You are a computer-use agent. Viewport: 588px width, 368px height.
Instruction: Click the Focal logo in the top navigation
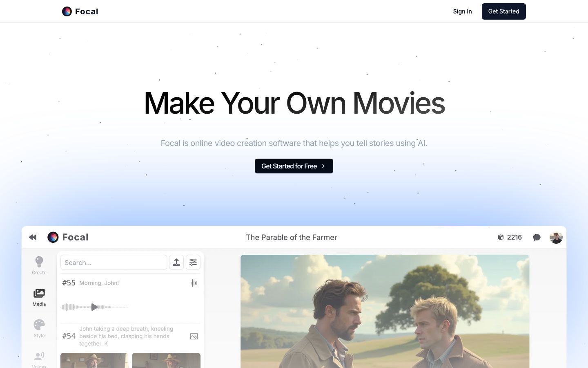pyautogui.click(x=80, y=11)
